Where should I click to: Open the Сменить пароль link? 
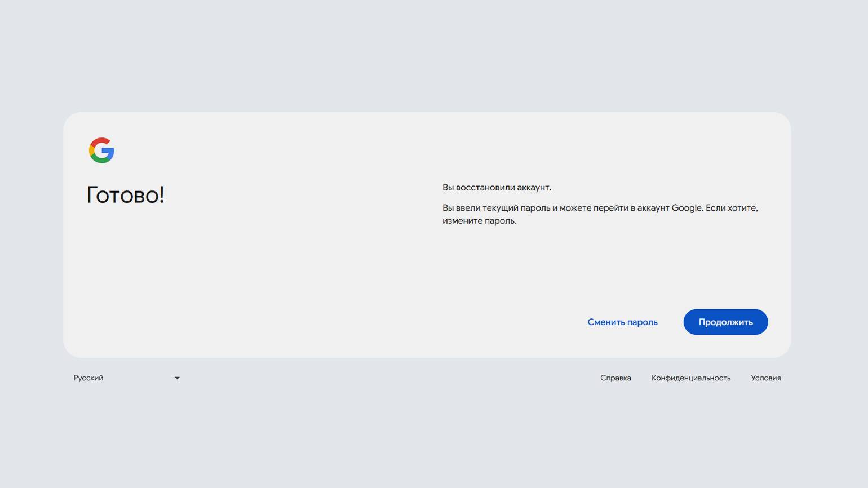622,322
